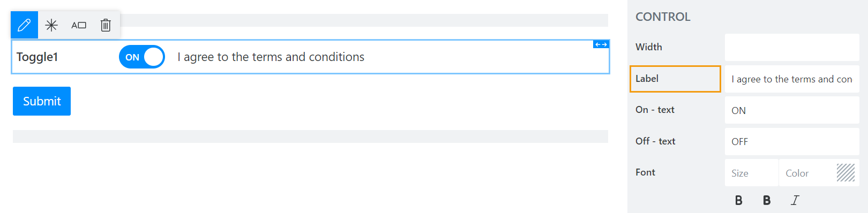Click the horizontal resize handle icon
Viewport: 868px width, 213px height.
coord(601,44)
